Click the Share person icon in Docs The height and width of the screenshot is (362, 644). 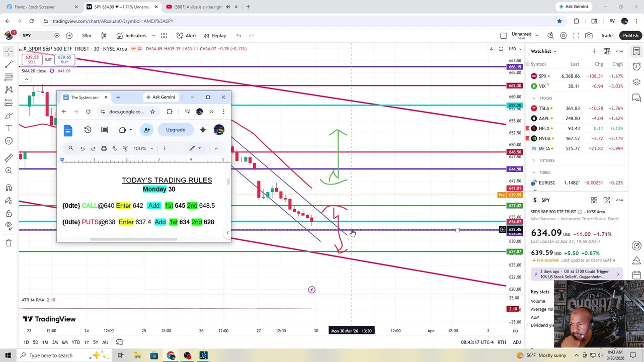146,130
